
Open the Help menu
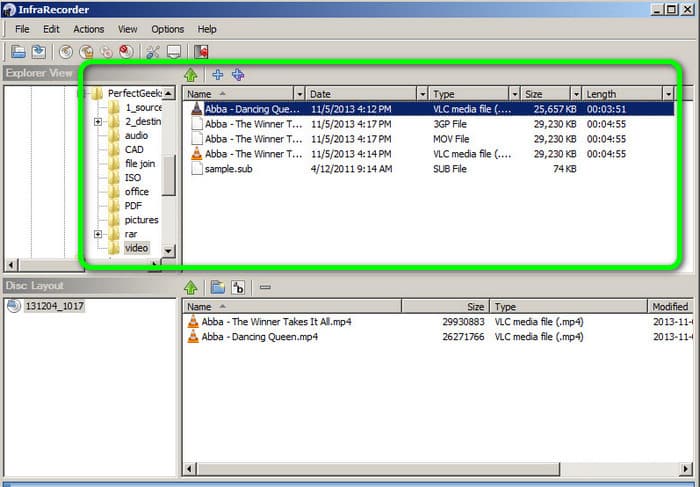point(207,29)
